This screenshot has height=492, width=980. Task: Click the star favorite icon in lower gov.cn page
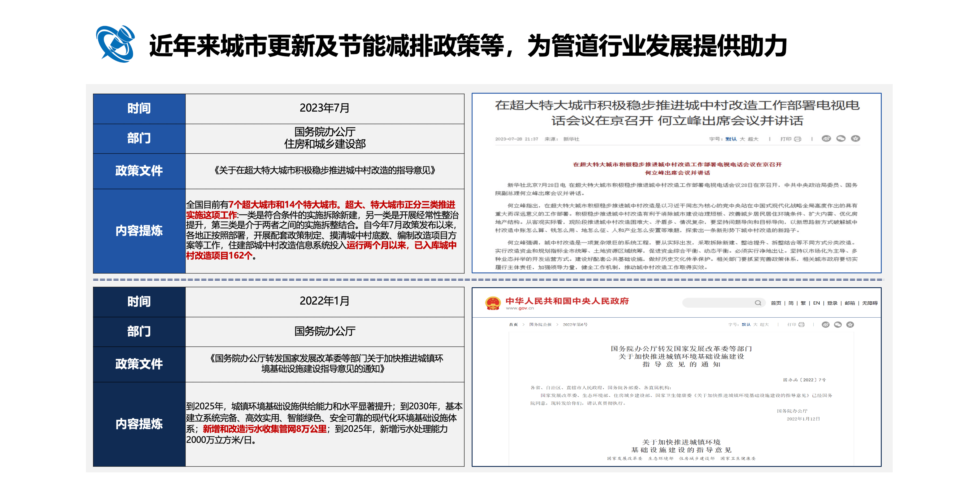850,324
